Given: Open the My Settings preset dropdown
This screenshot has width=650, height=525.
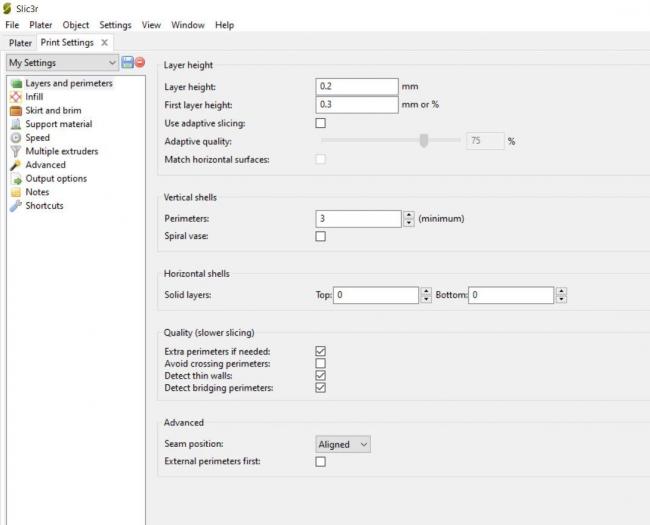Looking at the screenshot, I should (x=61, y=63).
